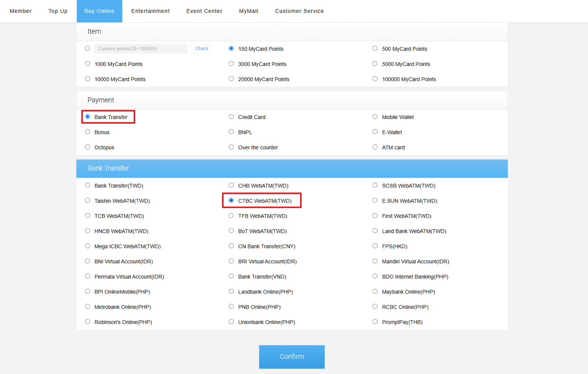Viewport: 588px width, 374px height.
Task: Choose Maybank Online(PHP)
Action: pyautogui.click(x=375, y=291)
